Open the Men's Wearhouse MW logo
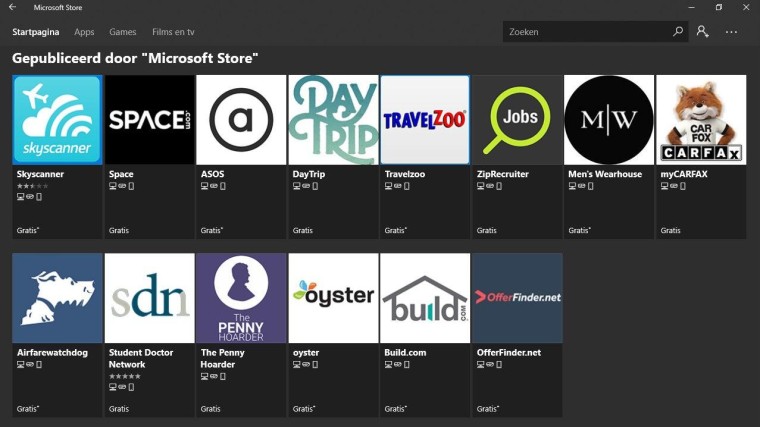Image resolution: width=760 pixels, height=427 pixels. pyautogui.click(x=609, y=120)
